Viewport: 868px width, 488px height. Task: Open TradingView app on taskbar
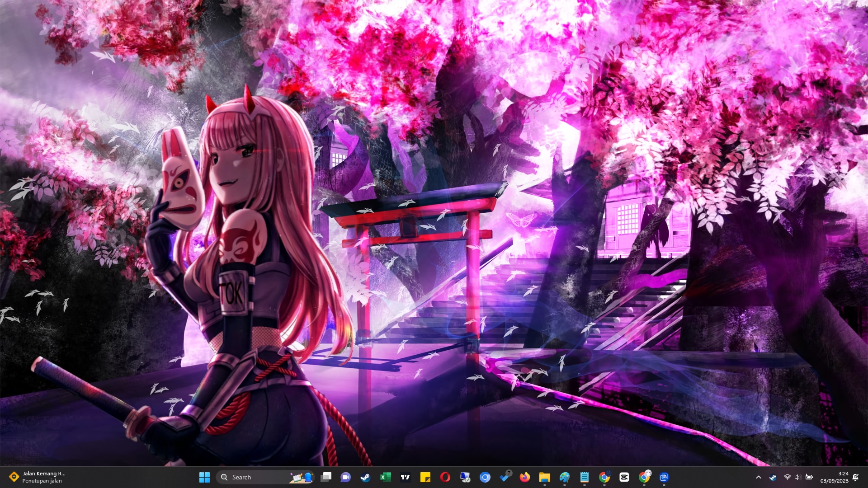click(x=405, y=477)
